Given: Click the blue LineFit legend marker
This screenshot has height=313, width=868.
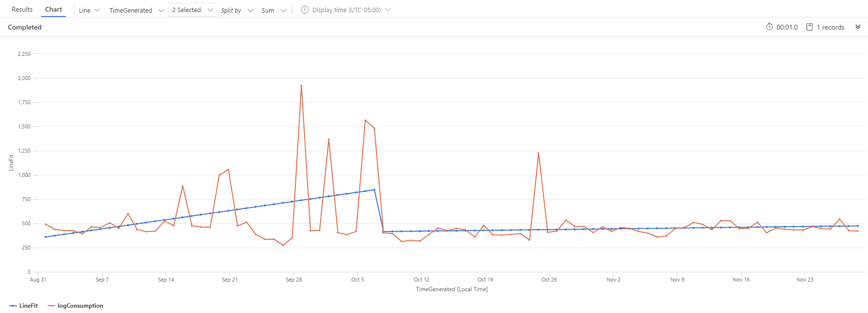Looking at the screenshot, I should coord(13,306).
